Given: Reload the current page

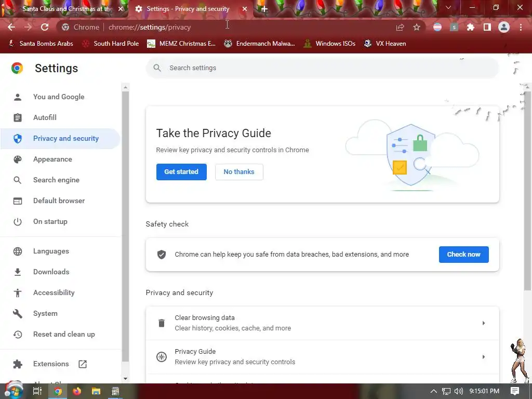Looking at the screenshot, I should (45, 27).
